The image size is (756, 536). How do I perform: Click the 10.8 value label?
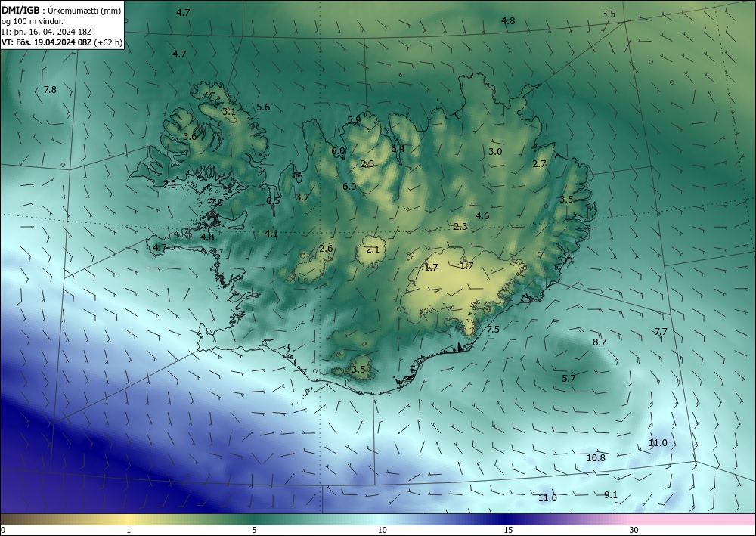596,458
